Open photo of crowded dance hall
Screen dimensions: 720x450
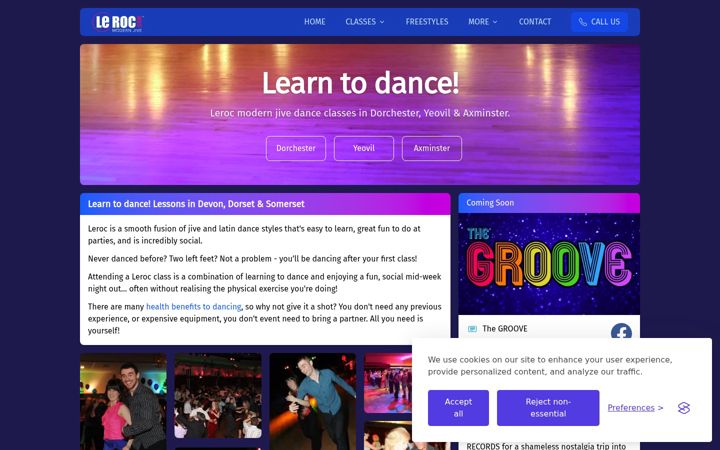tap(218, 396)
